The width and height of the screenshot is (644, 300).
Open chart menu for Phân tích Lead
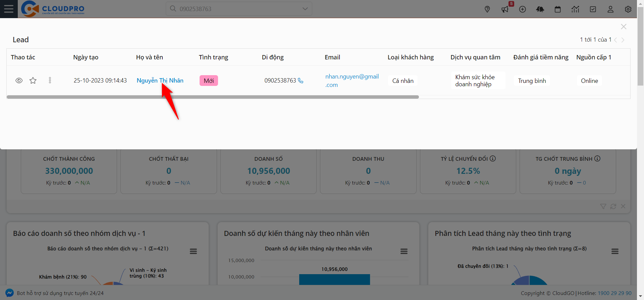coord(615,251)
